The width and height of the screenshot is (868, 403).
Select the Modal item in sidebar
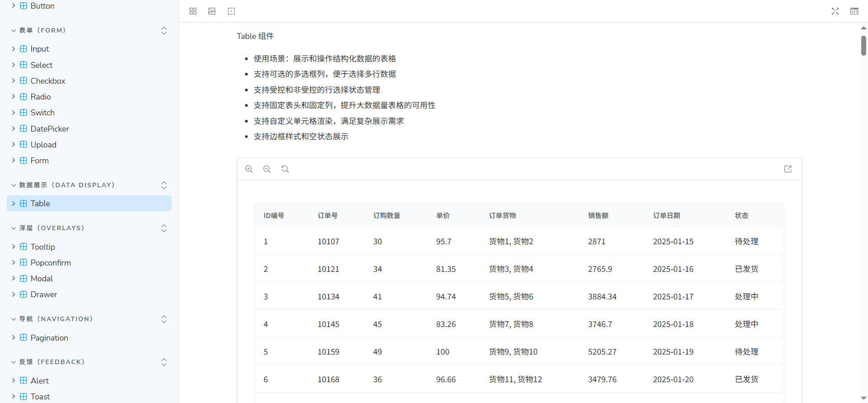tap(42, 279)
